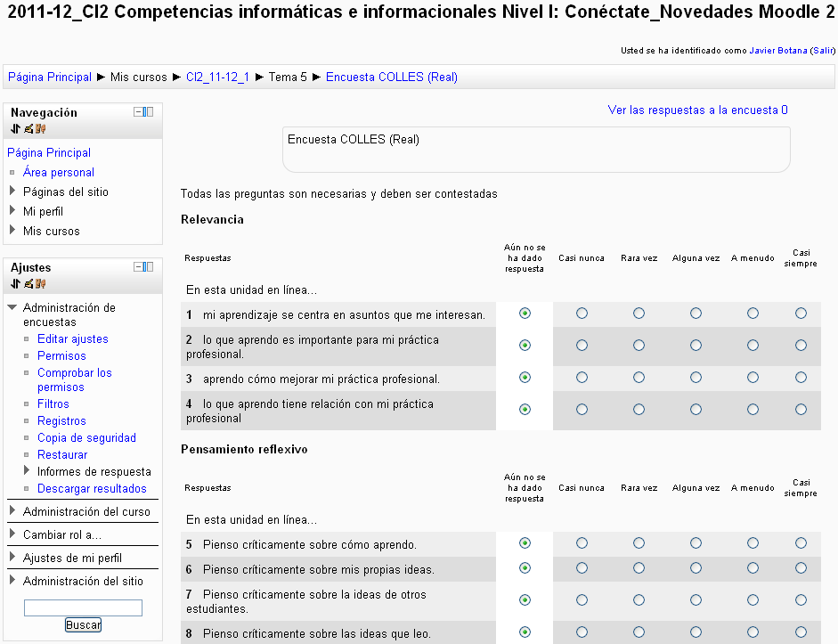The width and height of the screenshot is (838, 644).
Task: Log out via the 'Salir' link
Action: [823, 51]
